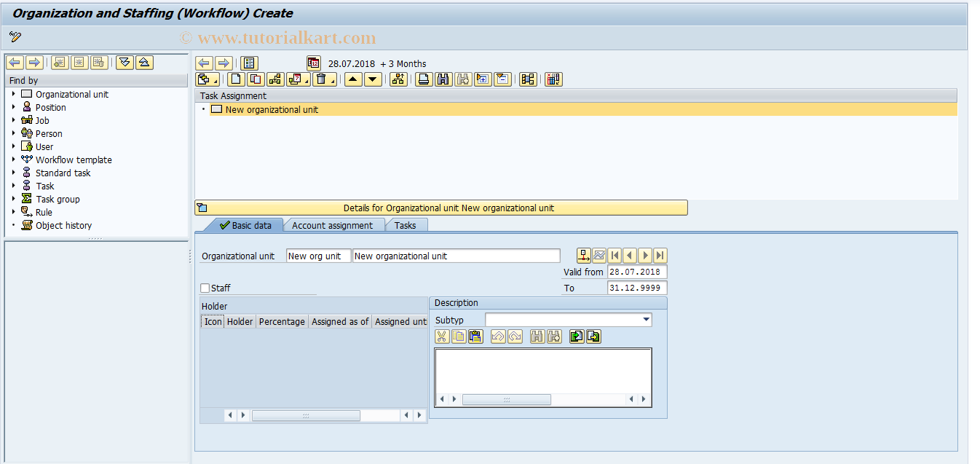Viewport: 980px width, 464px height.
Task: Go back in the Find by panel
Action: coord(15,63)
